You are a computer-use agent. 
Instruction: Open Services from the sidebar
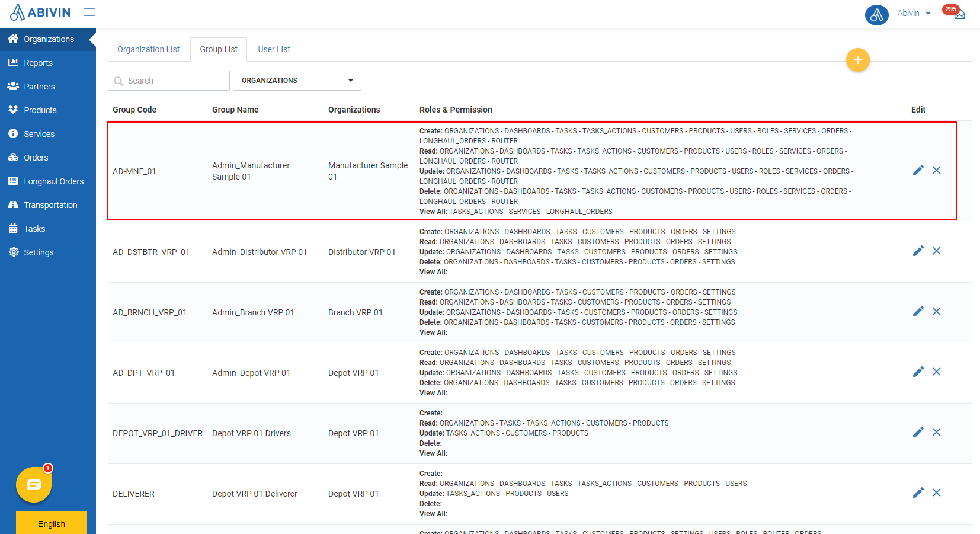48,134
